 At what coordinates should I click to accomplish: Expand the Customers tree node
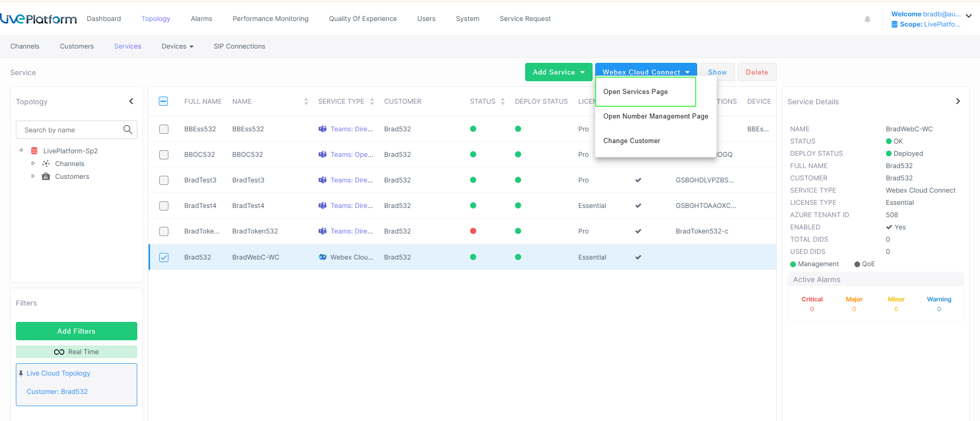pyautogui.click(x=33, y=176)
